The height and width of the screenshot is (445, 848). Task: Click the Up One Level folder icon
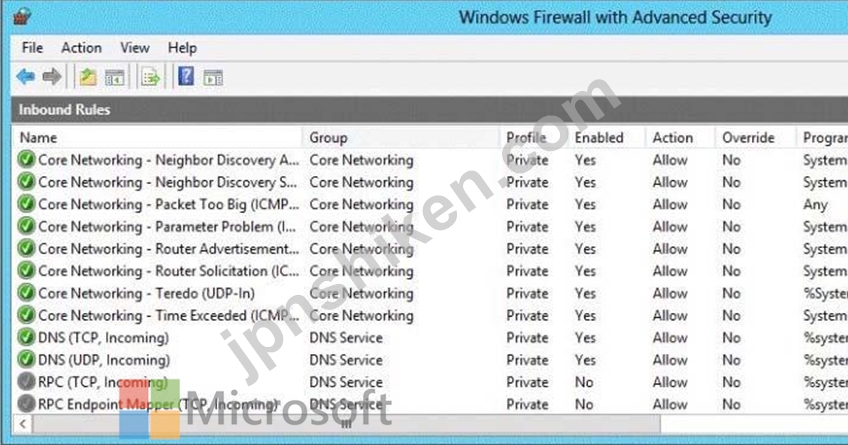[x=88, y=77]
